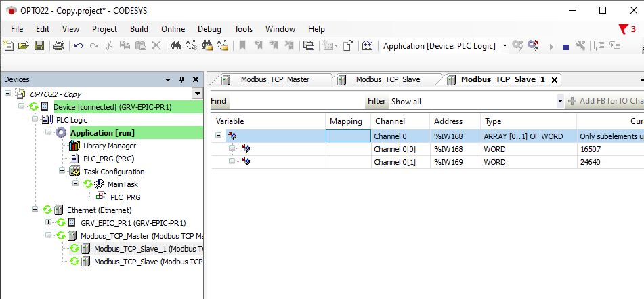Click the Replace in project icon
The height and width of the screenshot is (299, 644).
point(223,45)
